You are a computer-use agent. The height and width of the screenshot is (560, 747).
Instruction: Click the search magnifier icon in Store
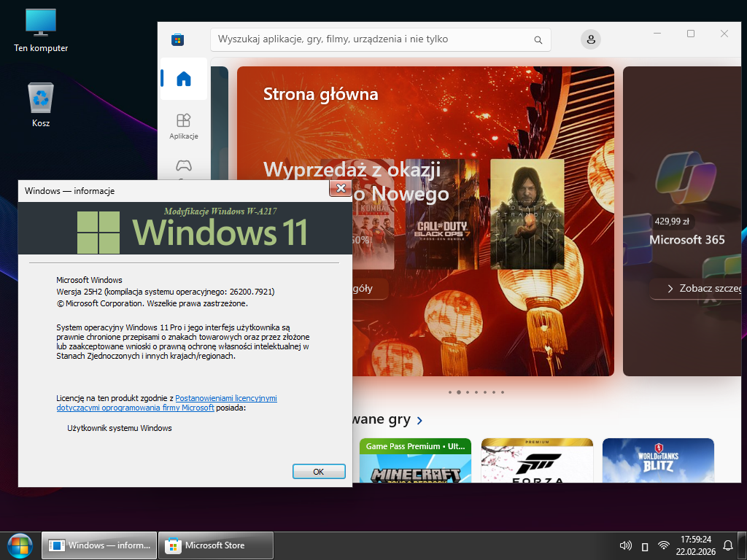tap(538, 40)
